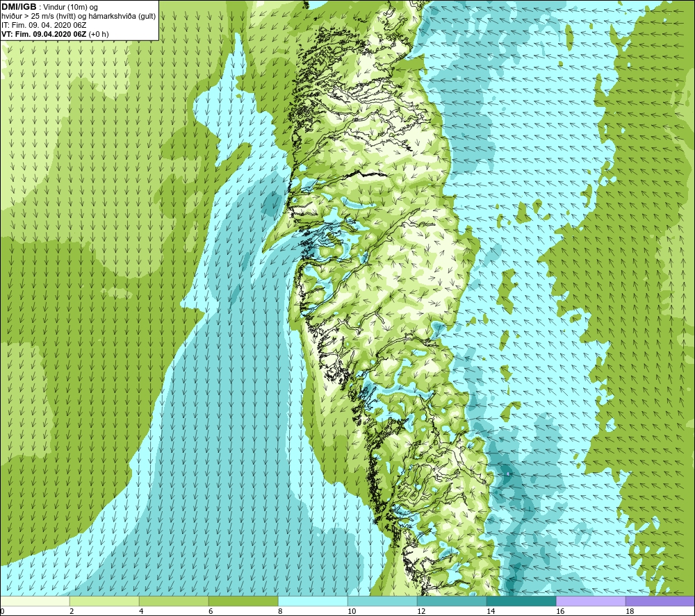Image resolution: width=695 pixels, height=616 pixels.
Task: Click the 8–10 m/s light cyan legend swatch
Action: point(313,601)
